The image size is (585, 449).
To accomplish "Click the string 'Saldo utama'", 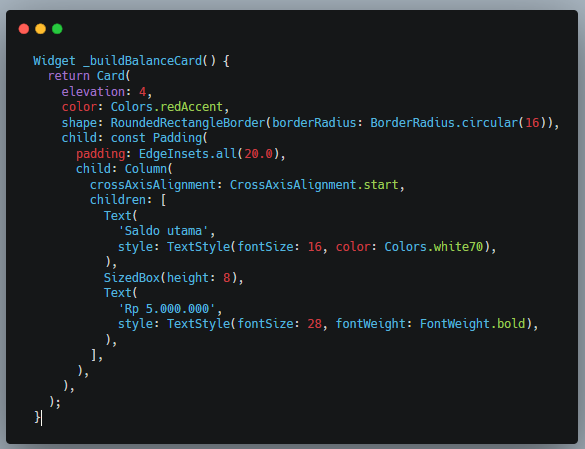I will pyautogui.click(x=163, y=231).
